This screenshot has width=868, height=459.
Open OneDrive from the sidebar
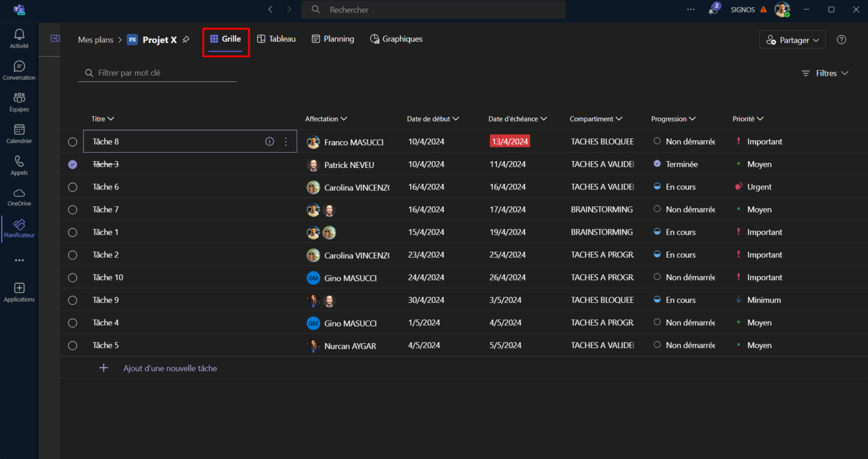(19, 197)
